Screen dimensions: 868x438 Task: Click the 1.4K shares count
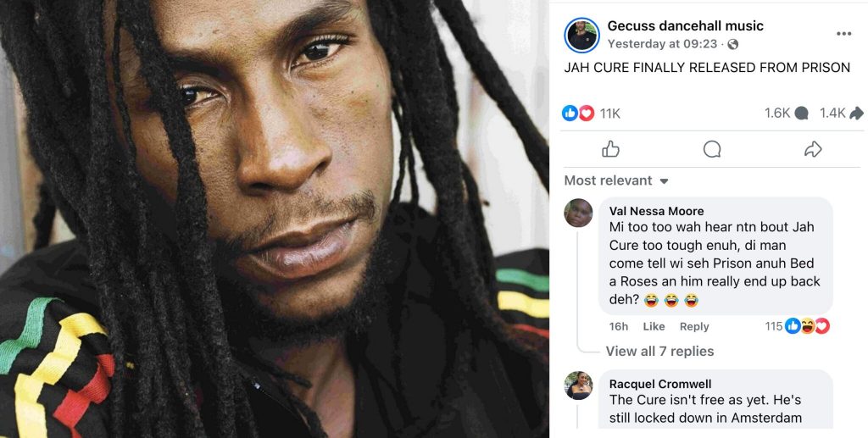click(x=842, y=114)
